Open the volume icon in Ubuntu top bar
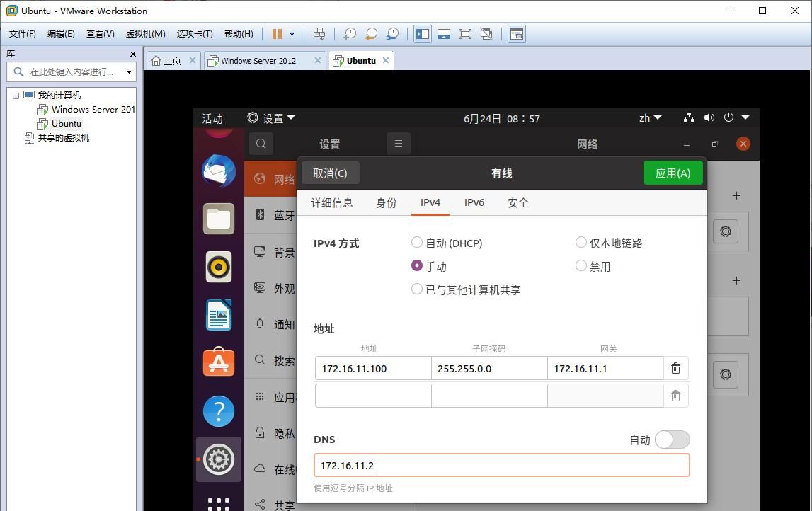 (709, 117)
